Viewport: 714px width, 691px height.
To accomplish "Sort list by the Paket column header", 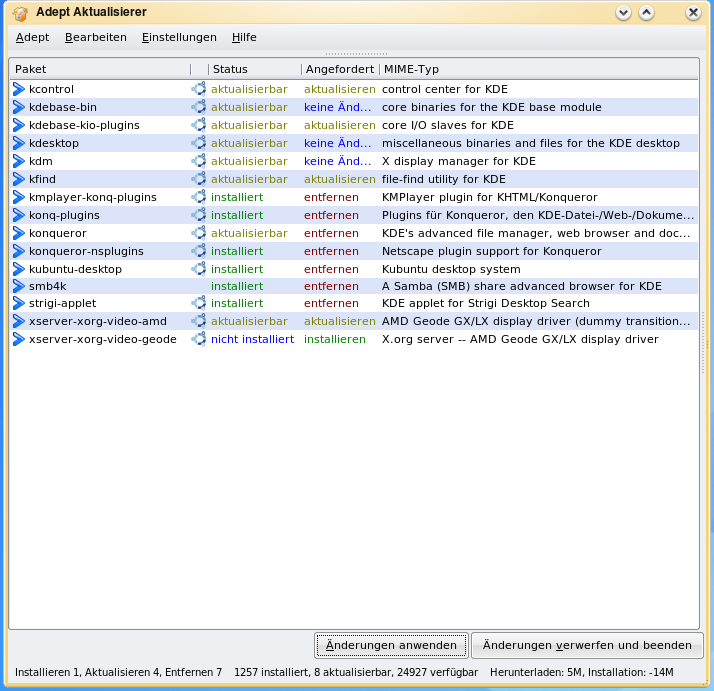I will pos(98,69).
